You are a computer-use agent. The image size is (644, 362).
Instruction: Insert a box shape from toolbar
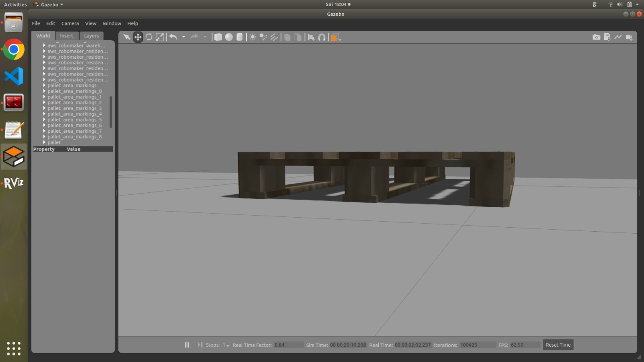[218, 37]
